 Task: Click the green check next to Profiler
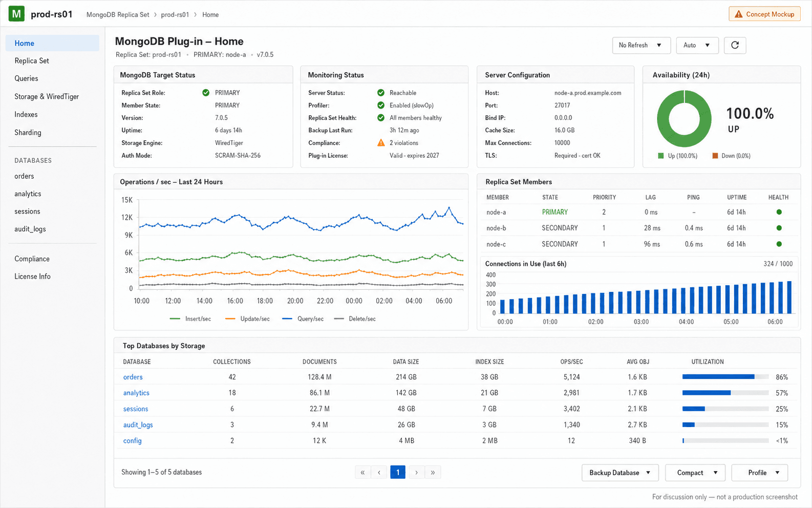pos(381,105)
